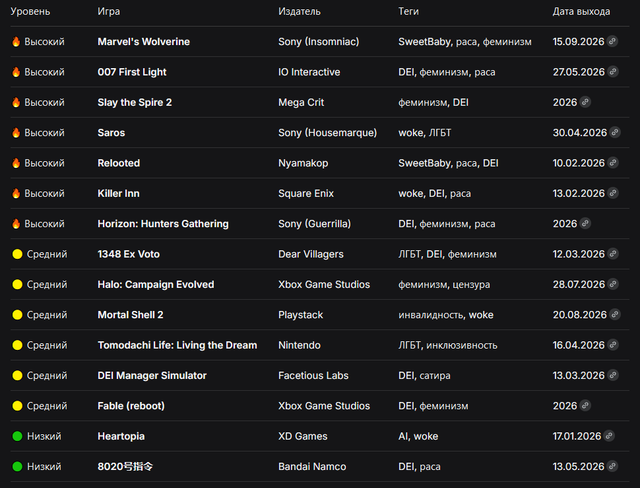Click the Relooted game title

pos(119,163)
